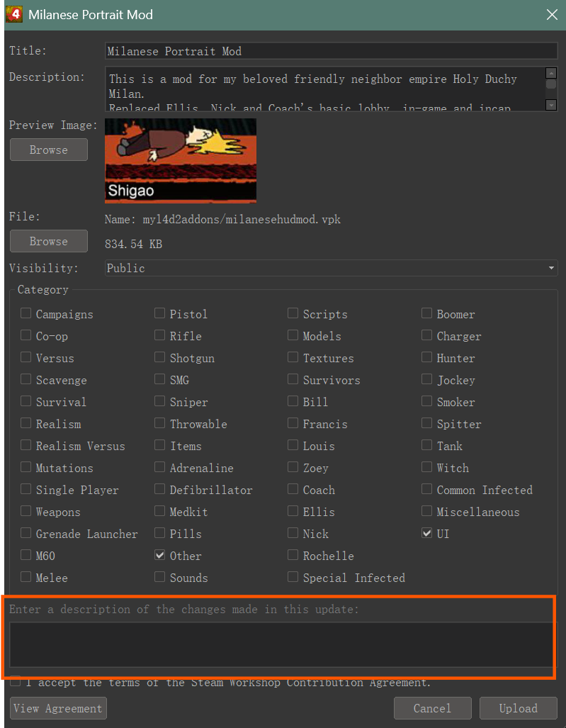
Task: Enable the Rifle checkbox
Action: [159, 335]
